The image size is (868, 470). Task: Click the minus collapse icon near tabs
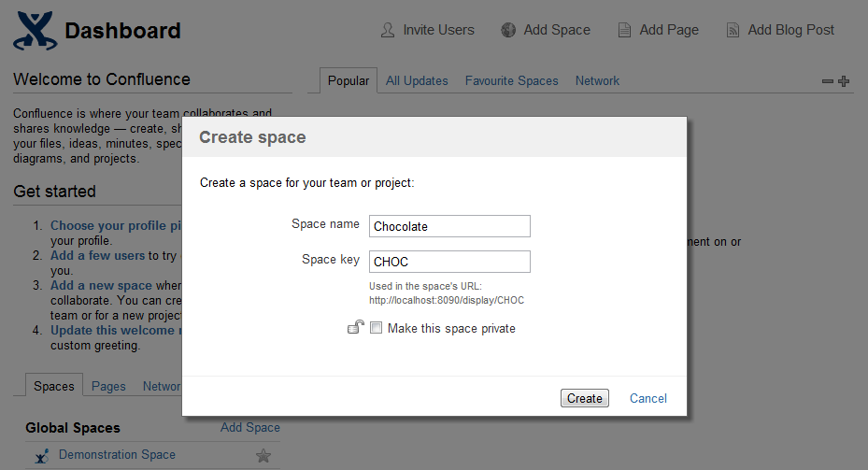[828, 81]
